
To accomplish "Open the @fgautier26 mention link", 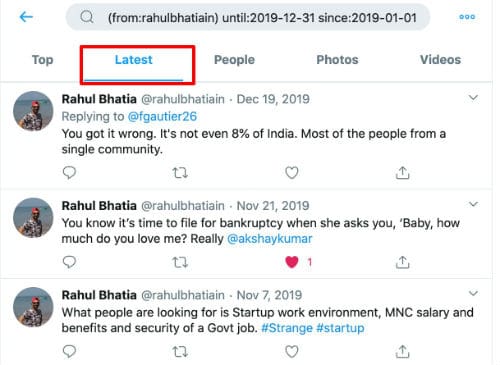I will (x=162, y=116).
